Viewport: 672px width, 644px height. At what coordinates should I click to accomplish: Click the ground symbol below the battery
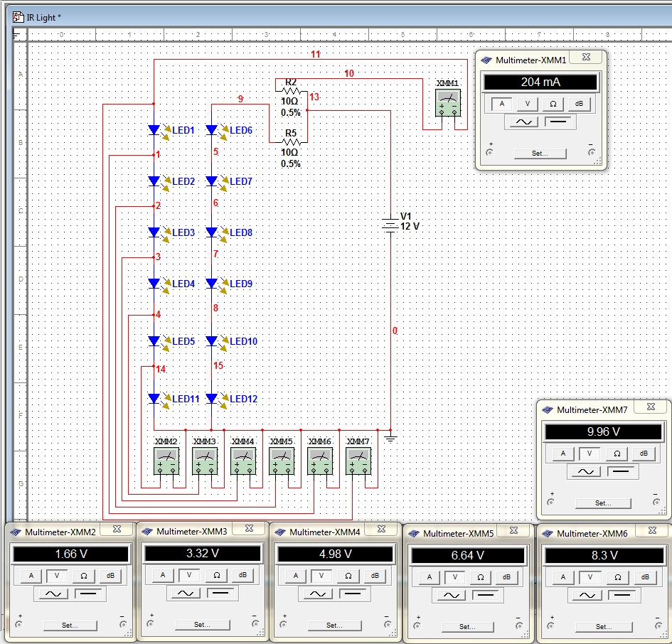pos(390,439)
